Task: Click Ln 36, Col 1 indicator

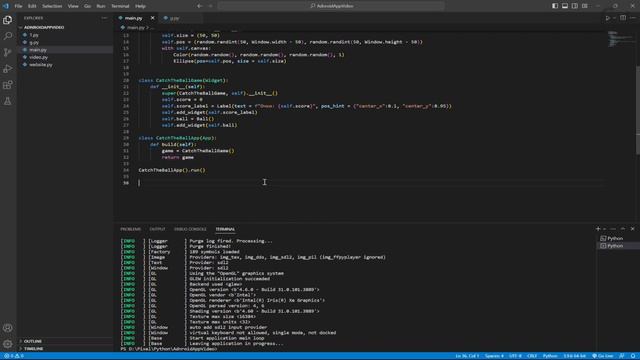Action: (x=467, y=356)
